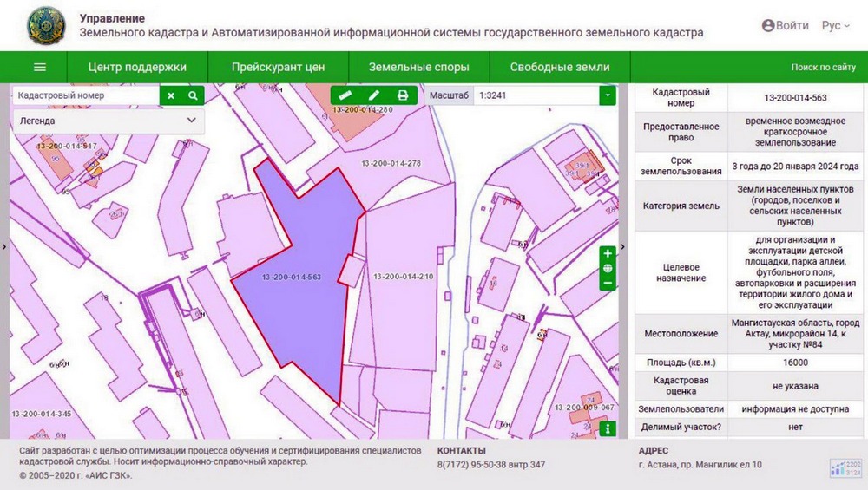
Task: Open Свободные земли menu item
Action: point(559,68)
